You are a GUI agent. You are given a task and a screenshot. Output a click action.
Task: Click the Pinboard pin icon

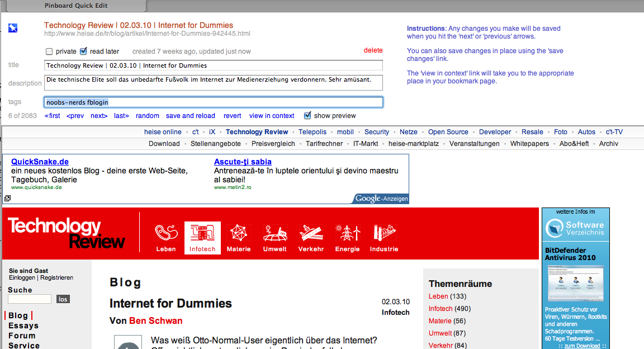(13, 28)
